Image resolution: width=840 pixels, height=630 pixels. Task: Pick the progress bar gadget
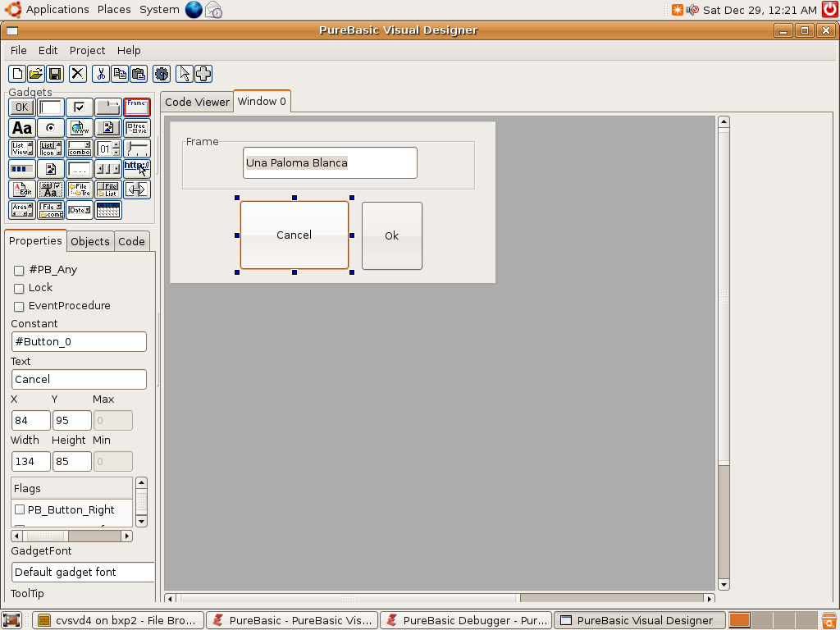(22, 169)
